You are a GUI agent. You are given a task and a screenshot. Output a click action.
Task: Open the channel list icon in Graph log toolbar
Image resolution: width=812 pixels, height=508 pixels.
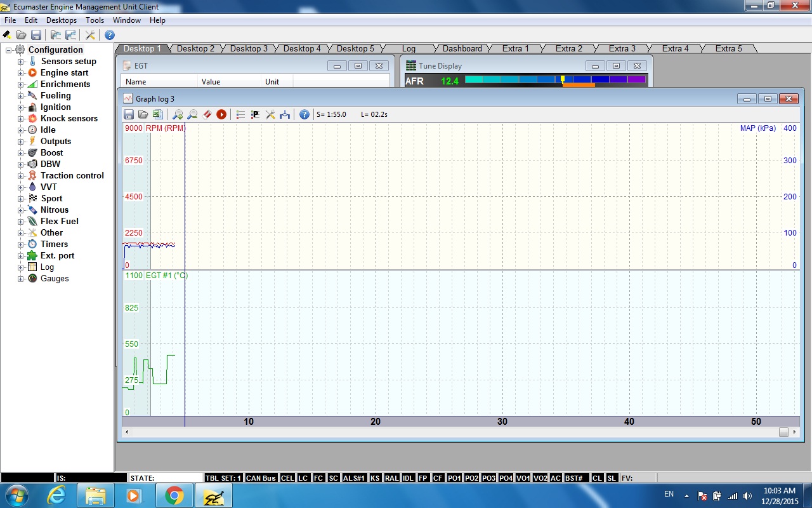[x=240, y=114]
